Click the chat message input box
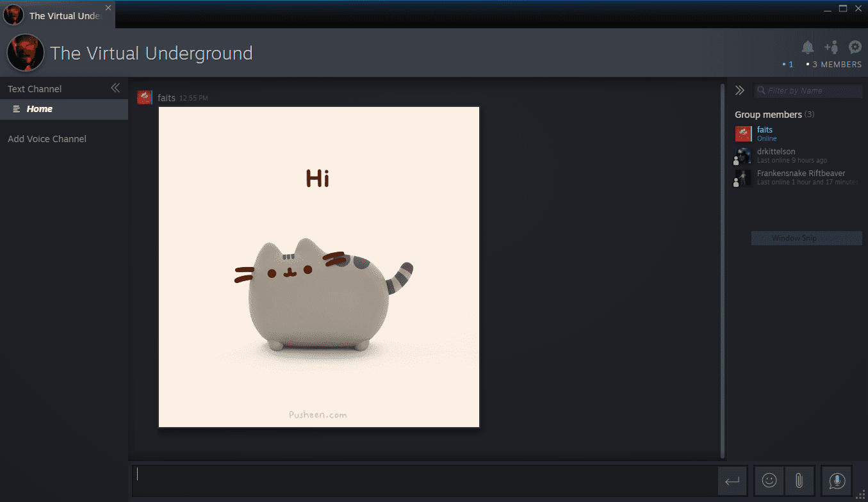Screen dimensions: 868x502 pyautogui.click(x=425, y=480)
